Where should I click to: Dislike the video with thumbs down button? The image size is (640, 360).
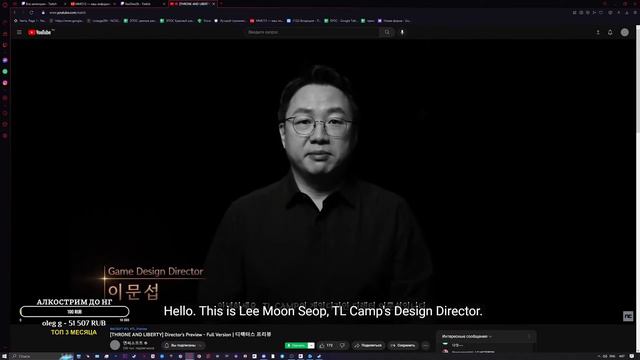[x=342, y=346]
